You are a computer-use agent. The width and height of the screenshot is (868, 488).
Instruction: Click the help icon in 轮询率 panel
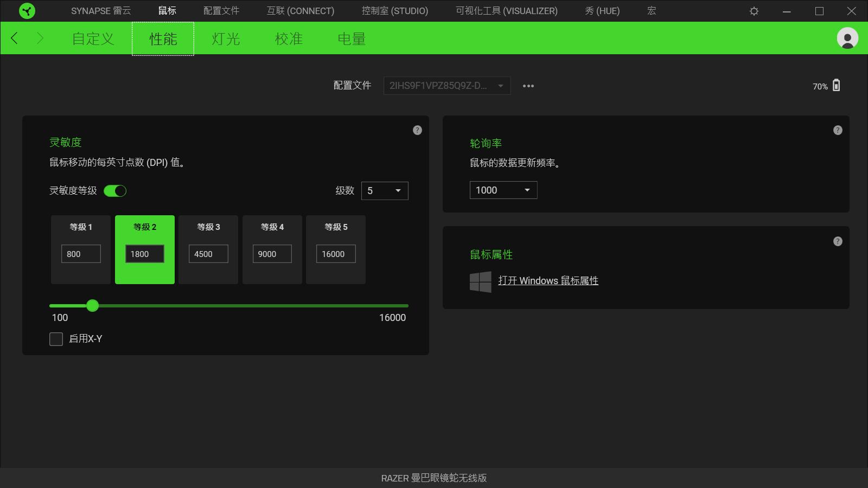(838, 130)
